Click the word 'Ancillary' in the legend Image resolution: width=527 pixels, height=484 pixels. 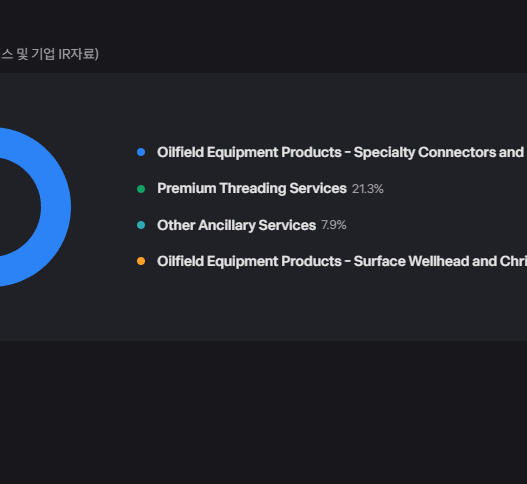tap(227, 225)
